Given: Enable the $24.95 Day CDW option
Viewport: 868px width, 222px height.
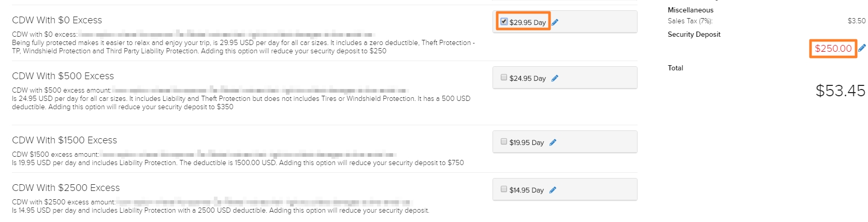Looking at the screenshot, I should (x=504, y=78).
